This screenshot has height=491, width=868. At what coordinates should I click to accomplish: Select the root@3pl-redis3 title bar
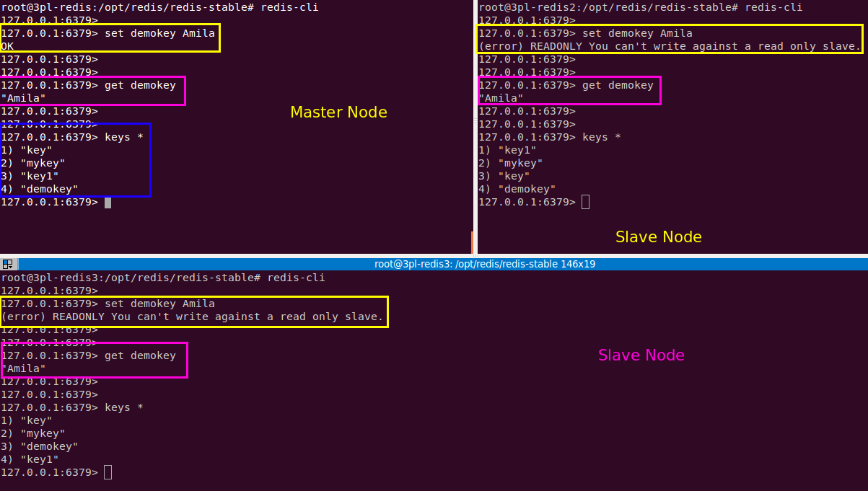[x=485, y=263]
